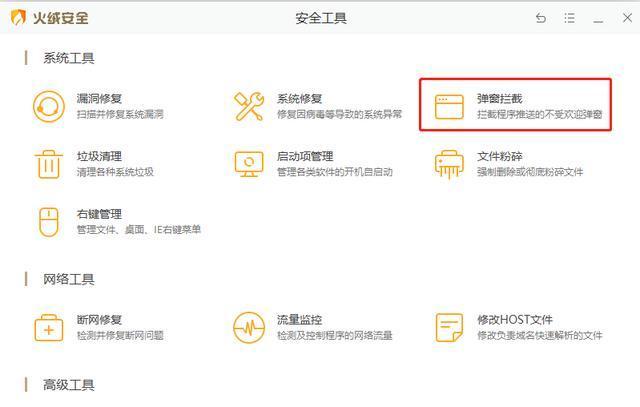Click the 系统工具 section heading
640x407 pixels.
tap(69, 58)
